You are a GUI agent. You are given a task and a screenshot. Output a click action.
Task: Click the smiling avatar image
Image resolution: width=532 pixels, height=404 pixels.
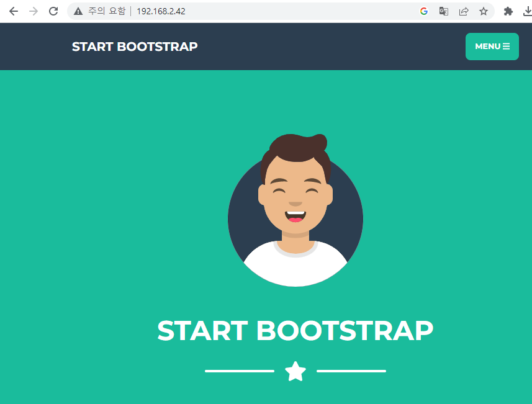295,210
